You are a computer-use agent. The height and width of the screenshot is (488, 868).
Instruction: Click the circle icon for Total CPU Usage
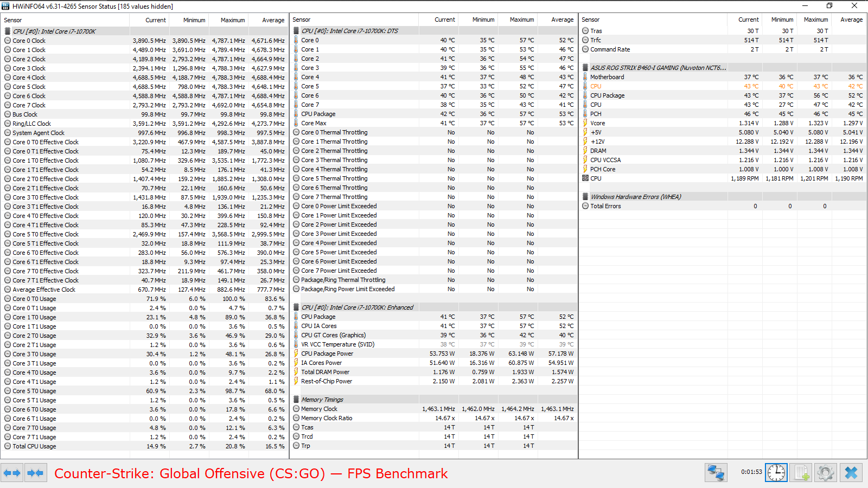coord(8,446)
